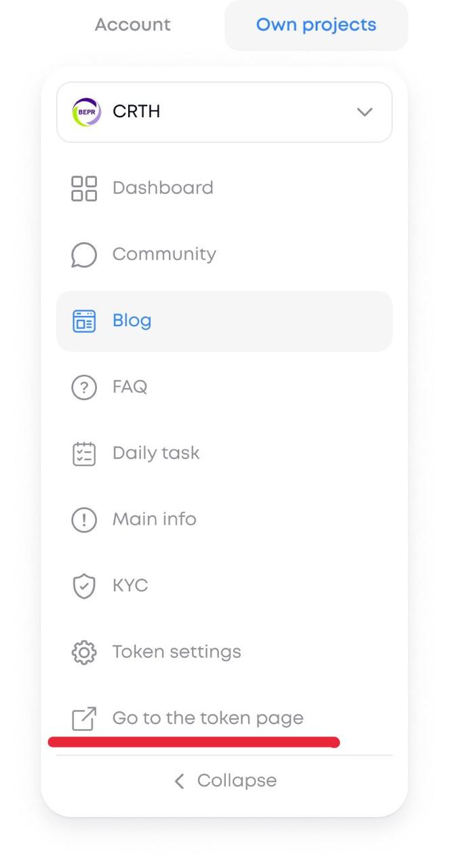Click the Main info exclamation icon
Viewport: 449px width, 868px height.
[x=84, y=520]
